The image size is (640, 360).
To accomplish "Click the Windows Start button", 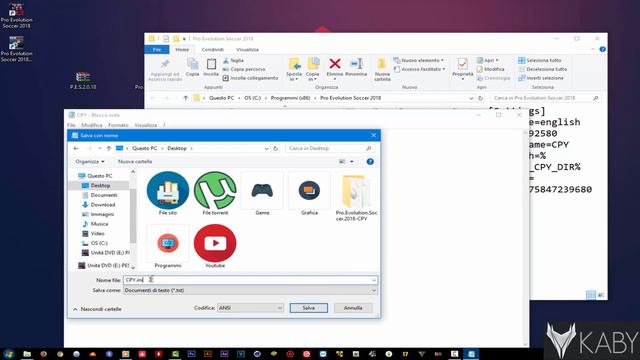I will point(9,354).
